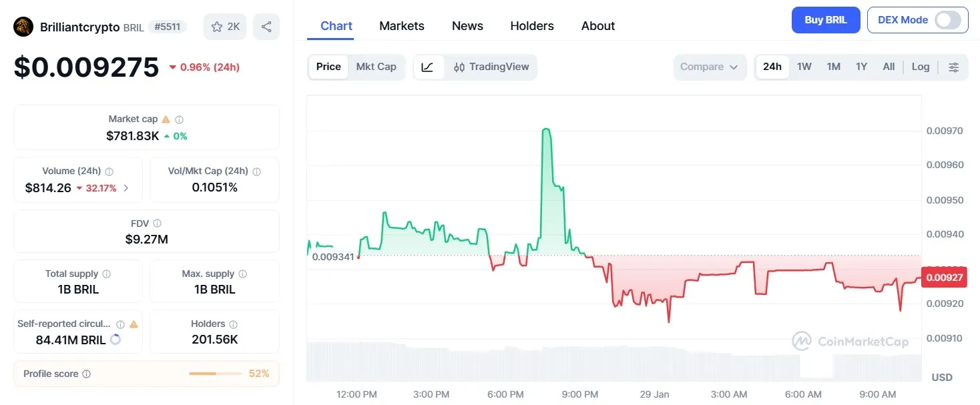Screen dimensions: 980x405
Task: Click the Profile score progress bar
Action: click(x=214, y=374)
